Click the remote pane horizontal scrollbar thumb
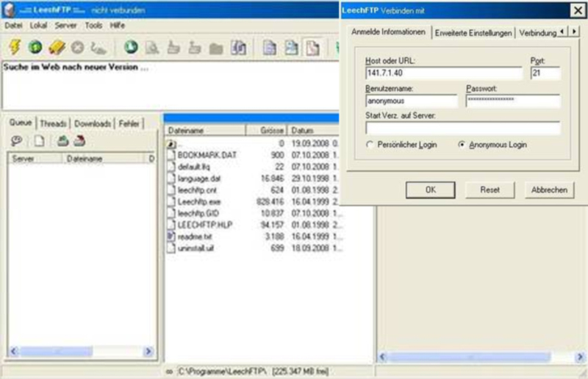The width and height of the screenshot is (588, 379). (469, 356)
